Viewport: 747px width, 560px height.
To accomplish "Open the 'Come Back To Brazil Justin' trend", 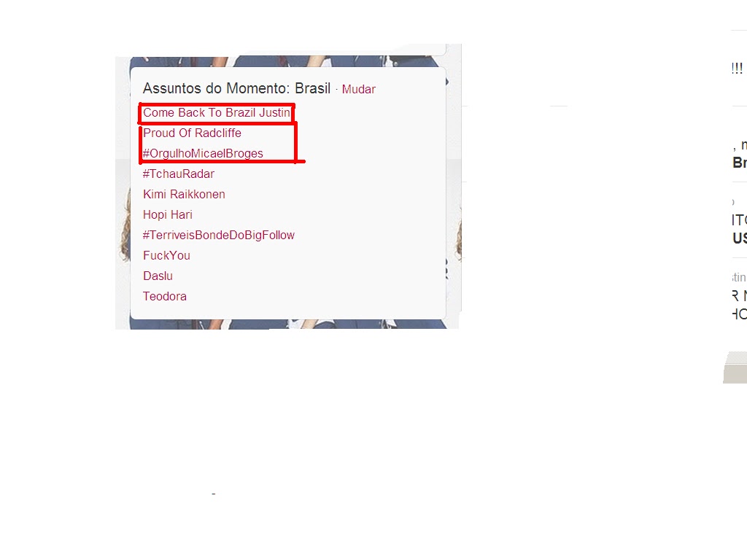I will tap(216, 113).
